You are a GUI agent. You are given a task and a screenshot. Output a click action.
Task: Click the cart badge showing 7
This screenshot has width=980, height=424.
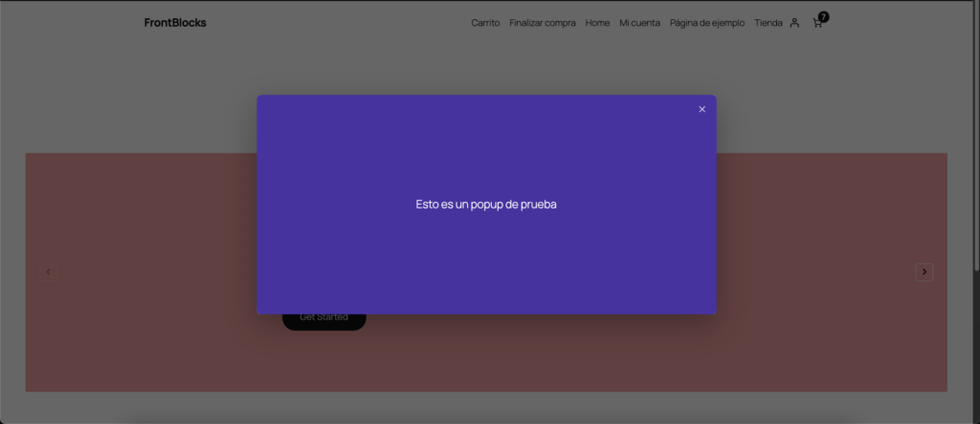coord(824,17)
